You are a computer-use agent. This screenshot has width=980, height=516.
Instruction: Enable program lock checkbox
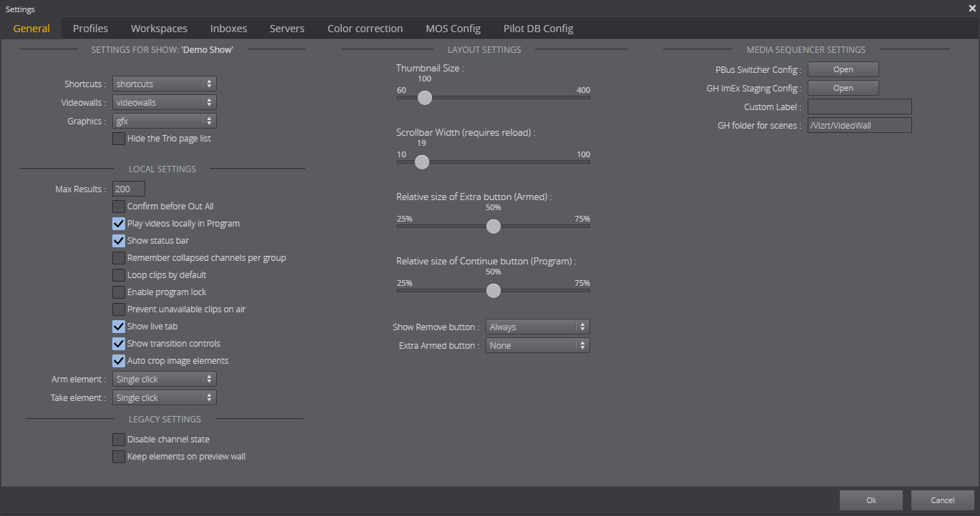point(119,292)
